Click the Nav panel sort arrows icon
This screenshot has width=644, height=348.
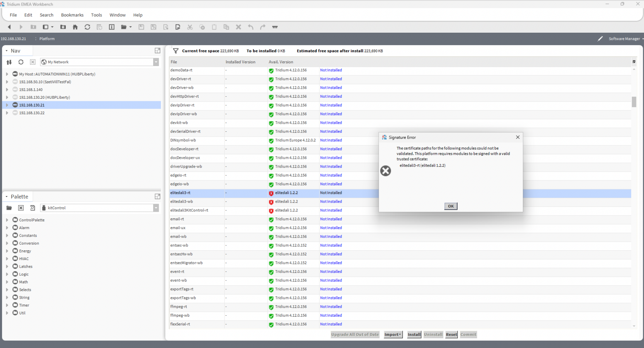(x=9, y=62)
